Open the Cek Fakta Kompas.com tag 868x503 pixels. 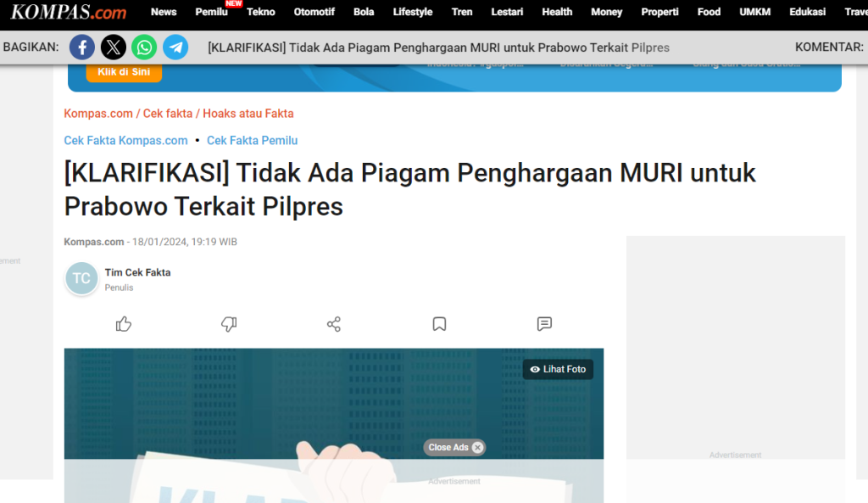(125, 141)
